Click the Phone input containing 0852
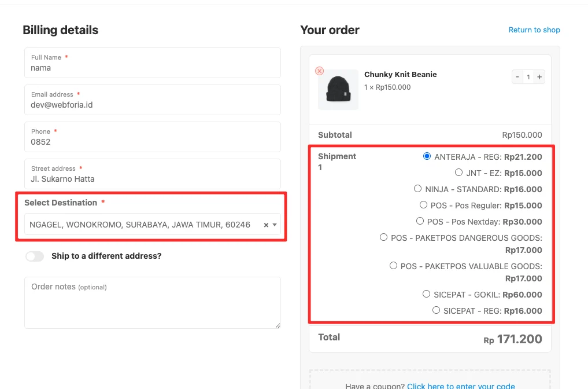This screenshot has height=389, width=588. (x=152, y=139)
